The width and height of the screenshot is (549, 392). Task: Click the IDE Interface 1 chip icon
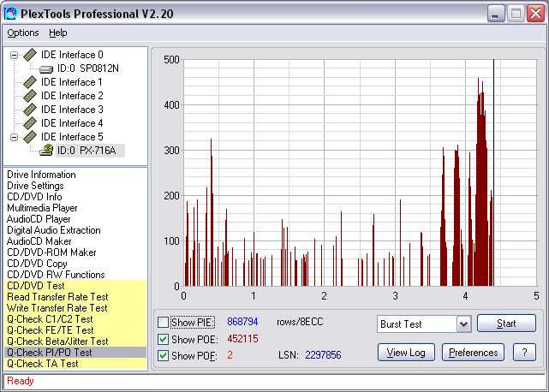point(30,82)
